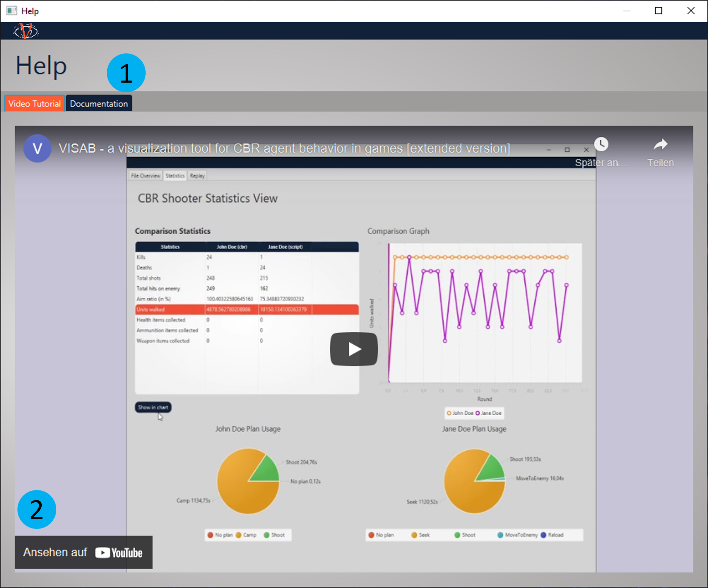Click the Später ansehen clock icon
The image size is (708, 588).
pos(601,145)
